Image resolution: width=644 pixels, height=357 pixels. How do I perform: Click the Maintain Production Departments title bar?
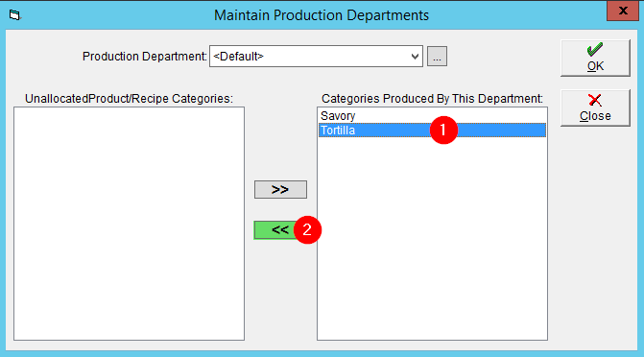coord(322,15)
